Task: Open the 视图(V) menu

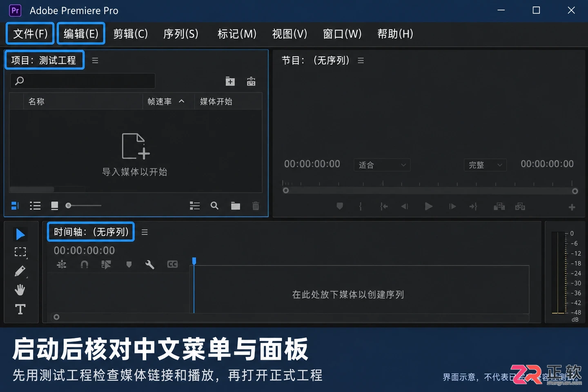Action: (290, 34)
